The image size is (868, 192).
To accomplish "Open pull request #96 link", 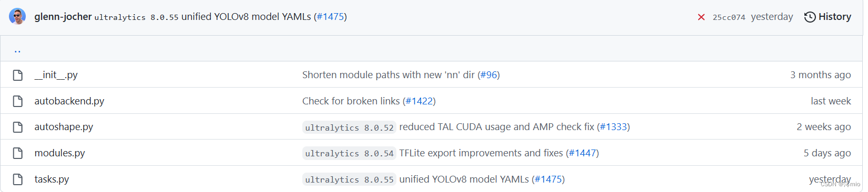I will 488,75.
